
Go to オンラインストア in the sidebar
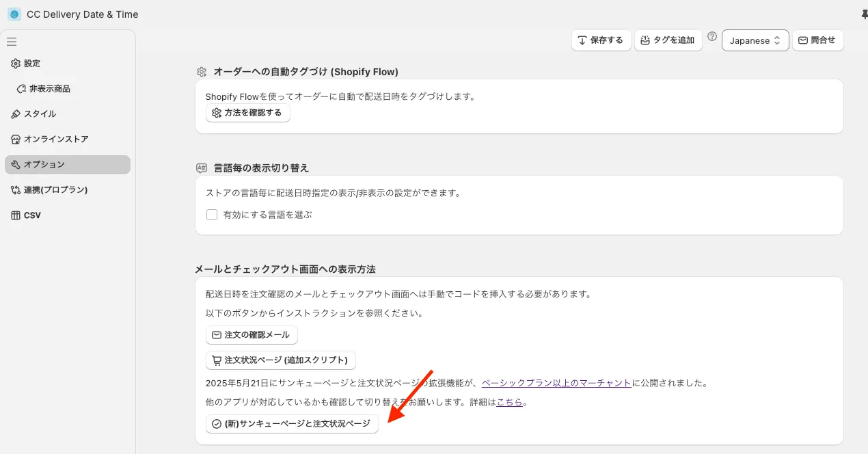pos(56,139)
